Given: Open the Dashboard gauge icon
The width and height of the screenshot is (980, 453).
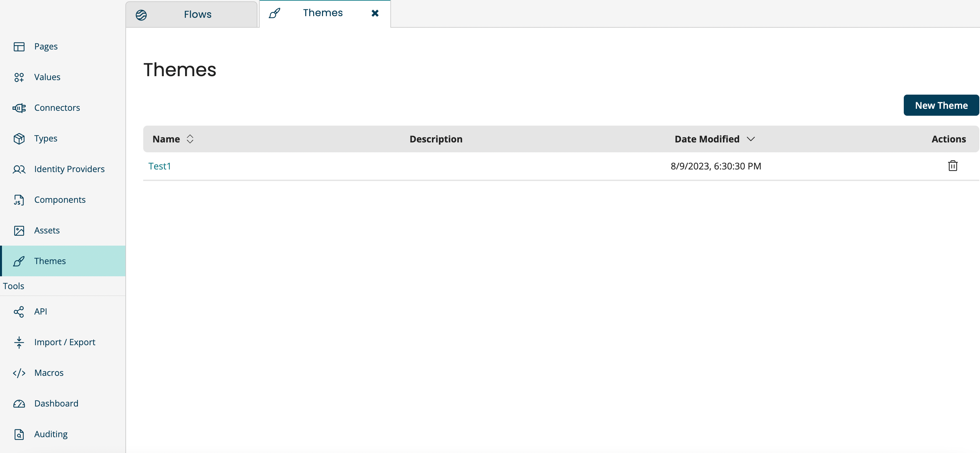Looking at the screenshot, I should [19, 404].
